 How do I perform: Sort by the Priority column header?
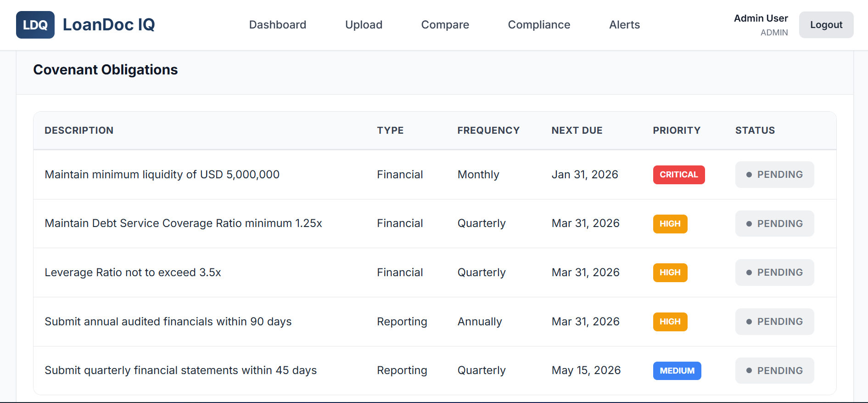click(x=676, y=131)
